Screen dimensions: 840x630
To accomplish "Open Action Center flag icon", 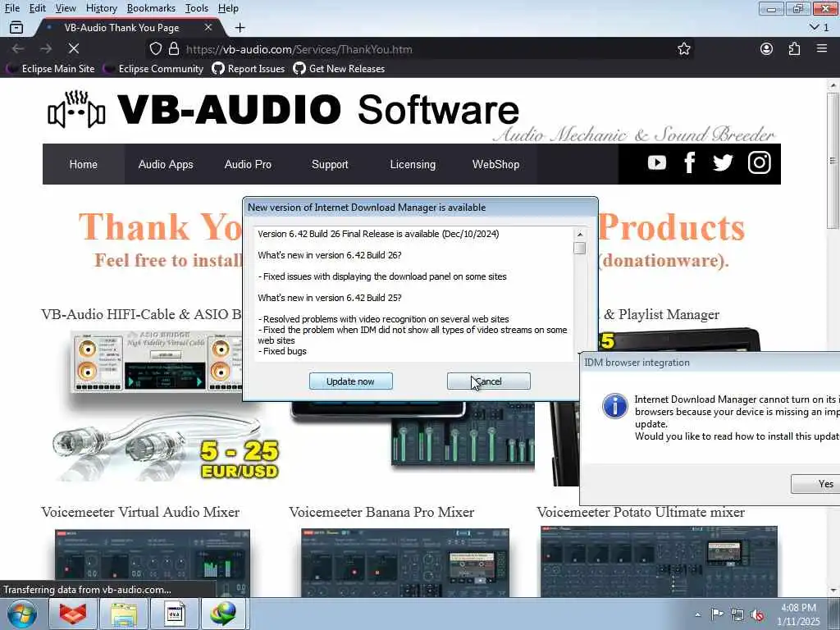I will (x=717, y=614).
